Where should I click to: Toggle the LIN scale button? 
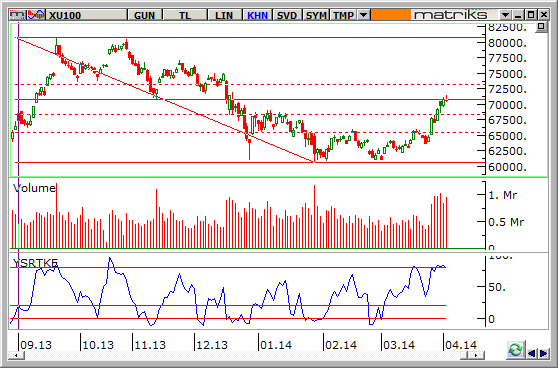point(224,15)
